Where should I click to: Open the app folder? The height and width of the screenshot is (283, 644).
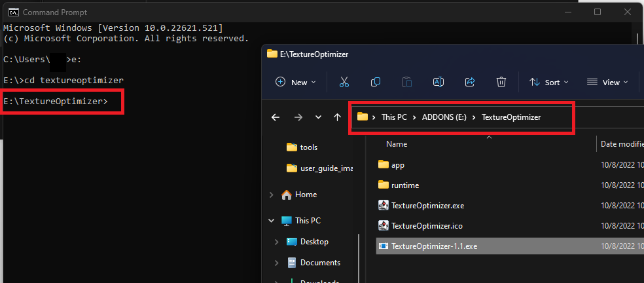tap(398, 165)
